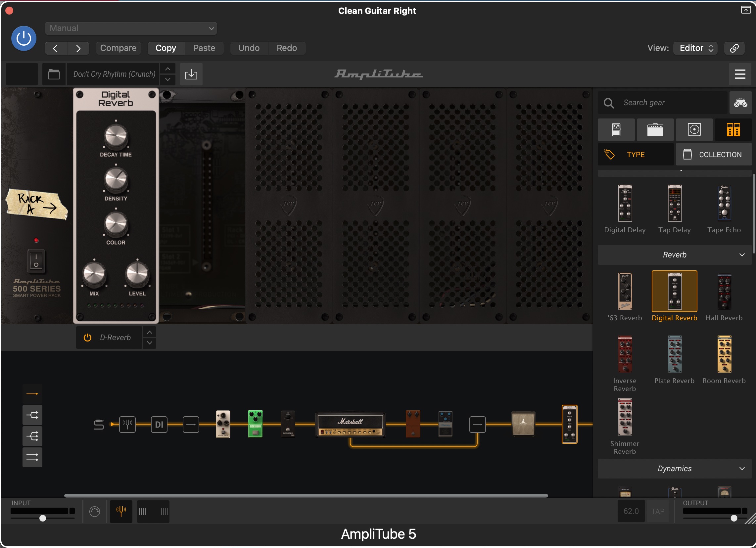Click the chain input source icon

[99, 425]
